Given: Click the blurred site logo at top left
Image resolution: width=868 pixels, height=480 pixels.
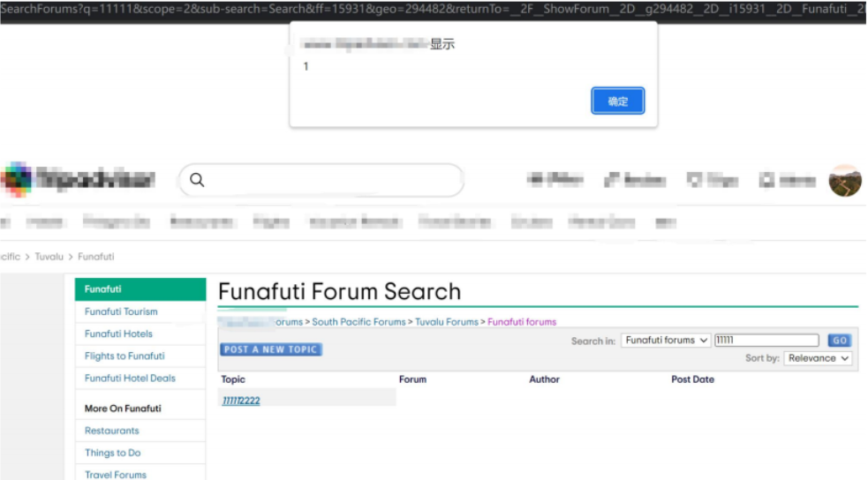Looking at the screenshot, I should click(x=79, y=180).
